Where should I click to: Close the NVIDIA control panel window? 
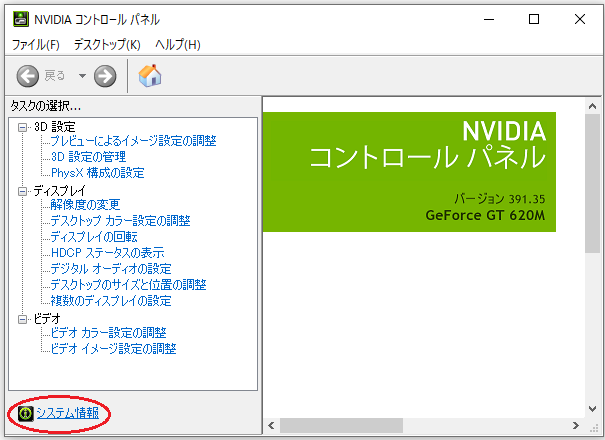point(580,19)
